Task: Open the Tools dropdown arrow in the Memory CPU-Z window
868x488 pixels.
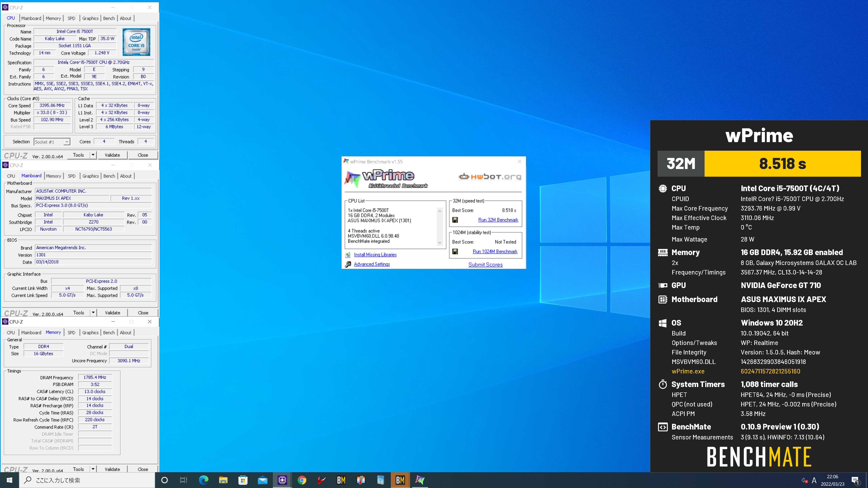Action: pyautogui.click(x=93, y=469)
